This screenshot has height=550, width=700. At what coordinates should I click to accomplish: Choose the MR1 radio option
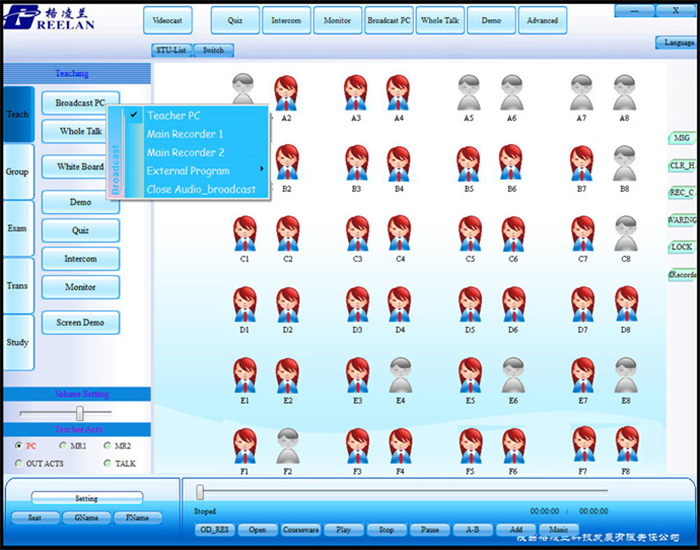[63, 446]
